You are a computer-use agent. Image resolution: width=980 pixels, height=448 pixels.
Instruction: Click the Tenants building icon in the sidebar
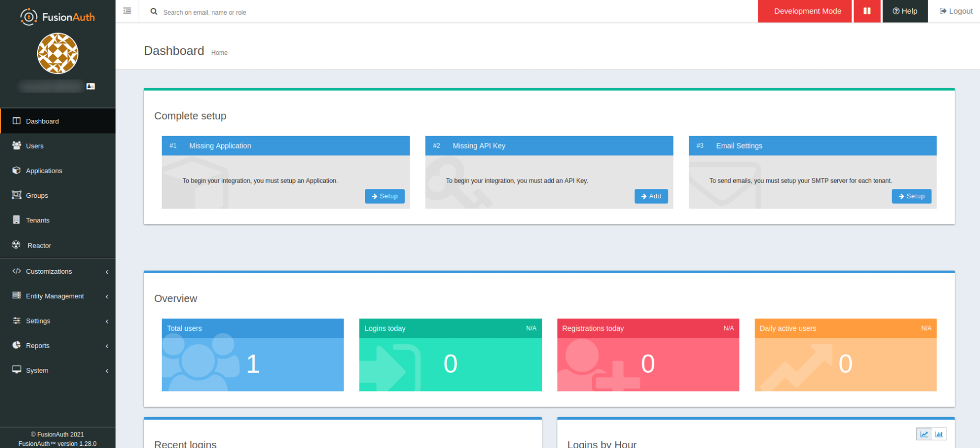click(x=17, y=220)
